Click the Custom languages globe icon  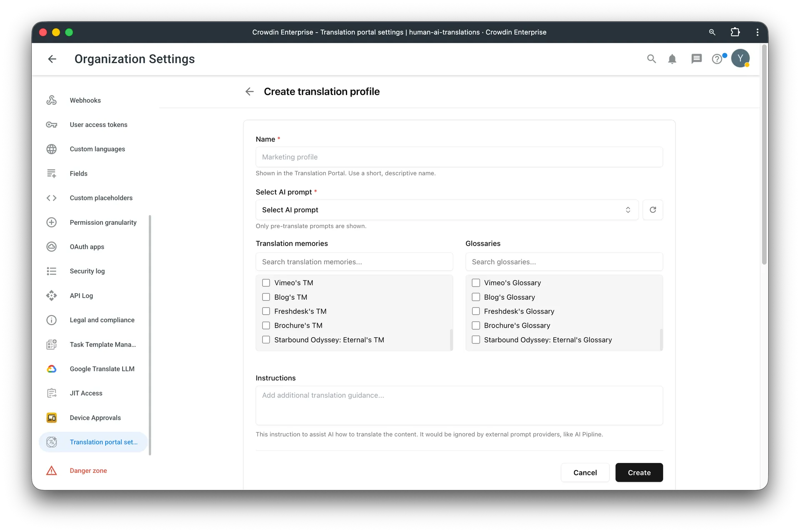(x=51, y=149)
